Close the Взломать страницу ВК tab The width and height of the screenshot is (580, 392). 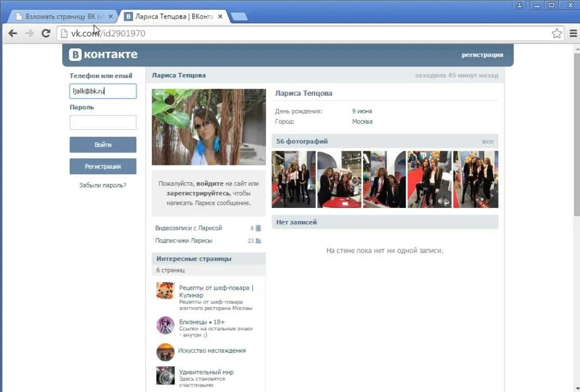111,17
